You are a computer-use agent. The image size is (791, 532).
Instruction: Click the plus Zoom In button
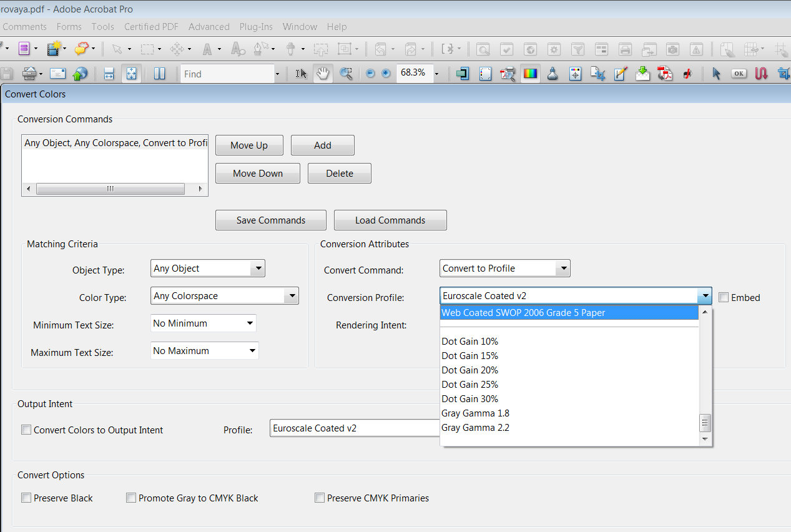386,74
